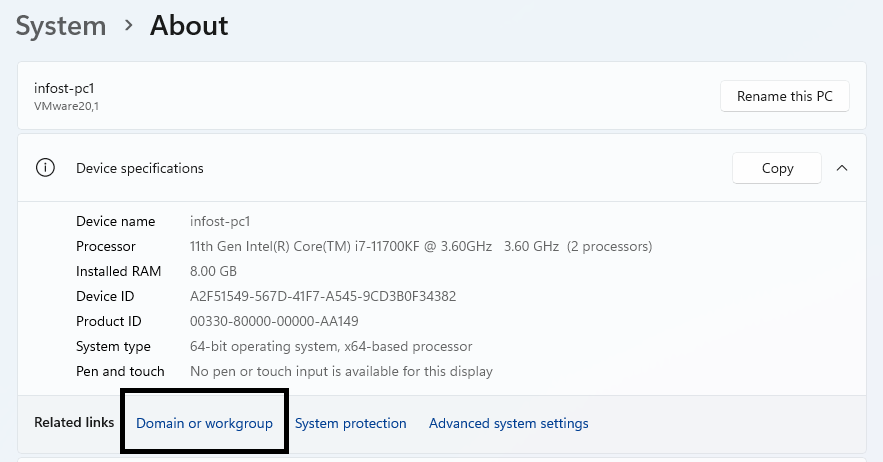Click the Related links label
Screen dimensions: 883x462
(74, 423)
